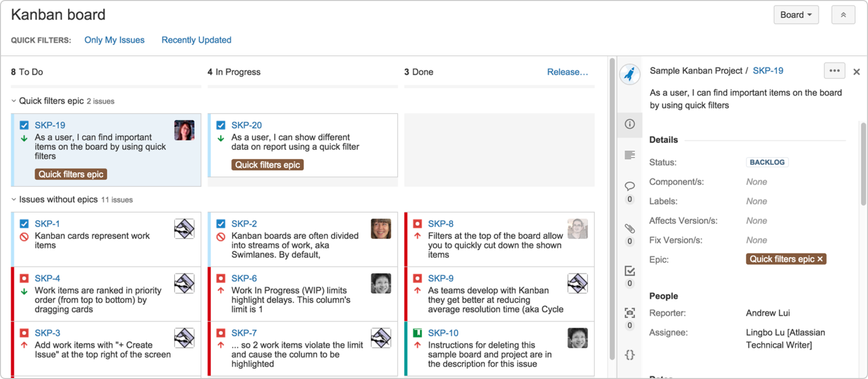Apply the Recently Updated quick filter

(197, 40)
